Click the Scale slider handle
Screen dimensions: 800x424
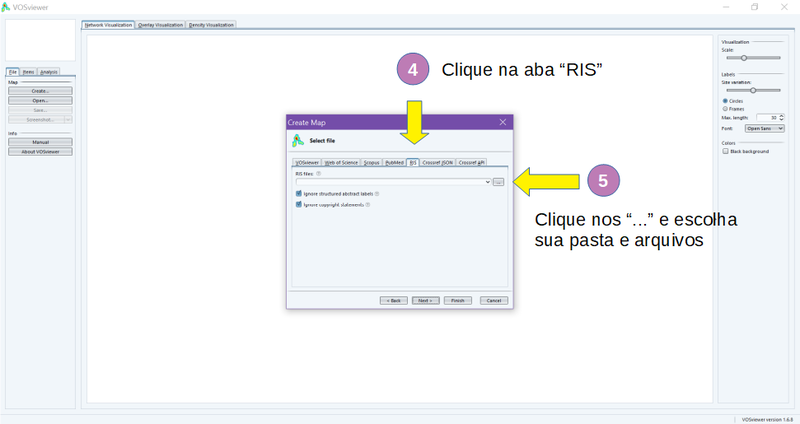coord(744,58)
